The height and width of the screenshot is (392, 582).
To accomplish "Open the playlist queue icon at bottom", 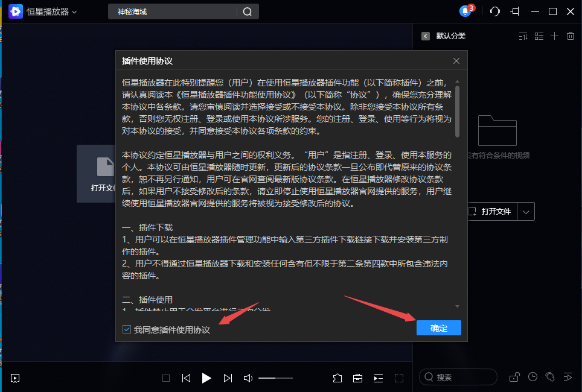I will (378, 378).
